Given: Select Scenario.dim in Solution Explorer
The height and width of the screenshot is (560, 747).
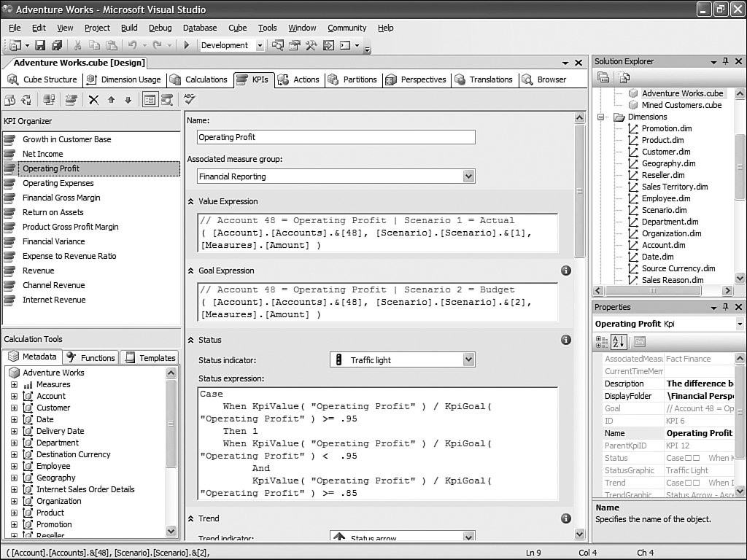Looking at the screenshot, I should coord(664,210).
